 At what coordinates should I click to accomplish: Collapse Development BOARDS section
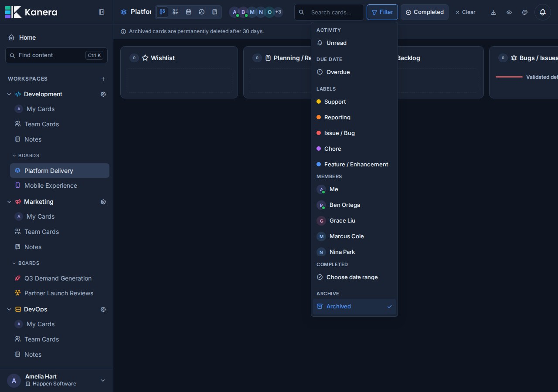[x=26, y=155]
